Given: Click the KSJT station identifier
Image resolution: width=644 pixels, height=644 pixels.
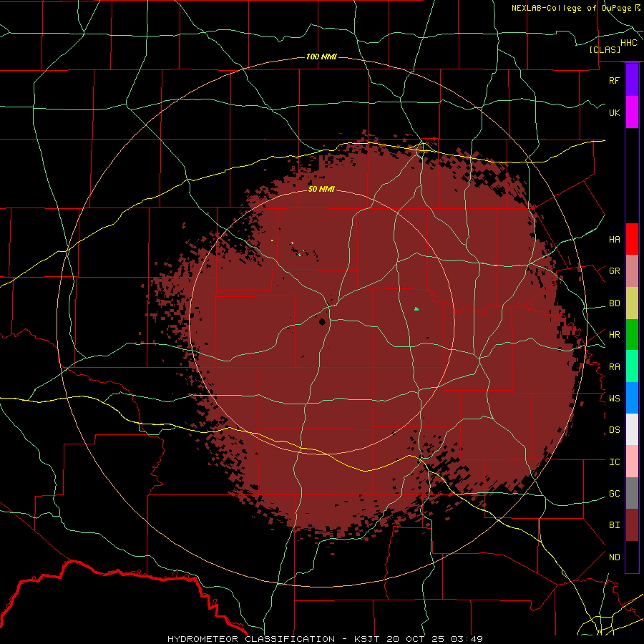Looking at the screenshot, I should [x=366, y=639].
